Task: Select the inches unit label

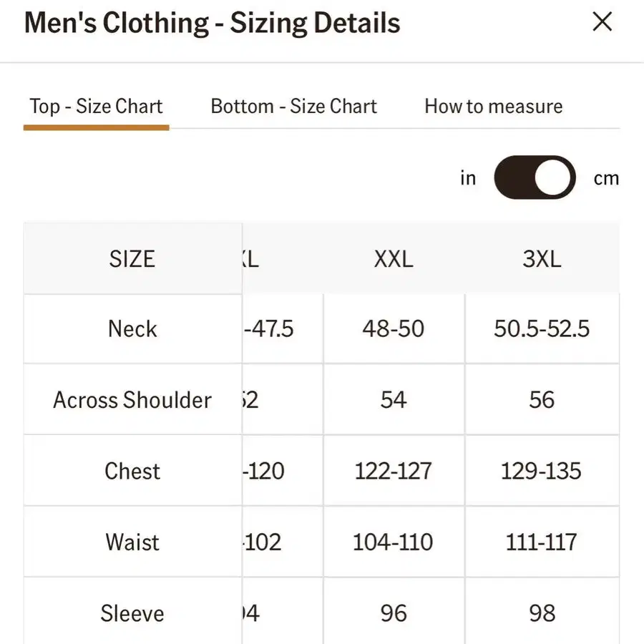Action: point(468,178)
